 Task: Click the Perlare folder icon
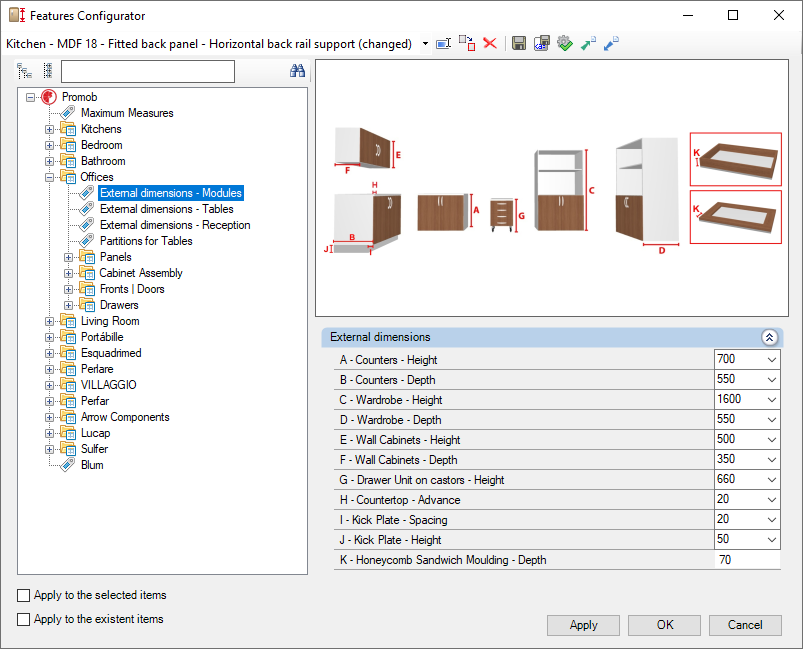click(68, 369)
